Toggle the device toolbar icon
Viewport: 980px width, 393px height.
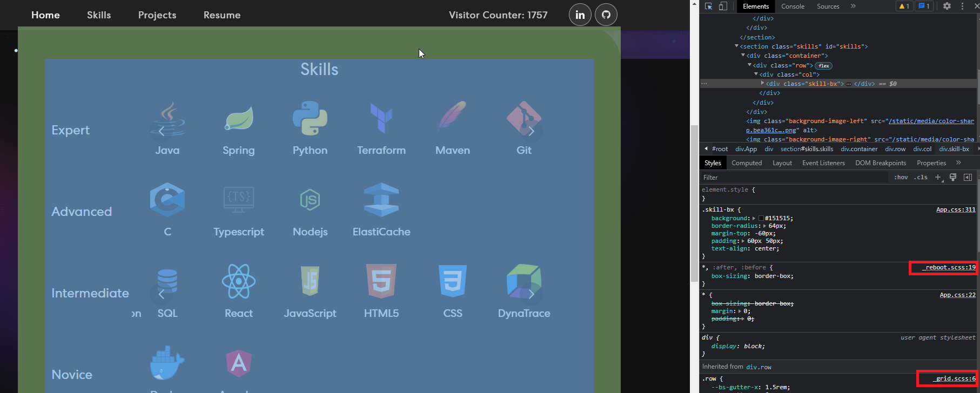pos(723,6)
